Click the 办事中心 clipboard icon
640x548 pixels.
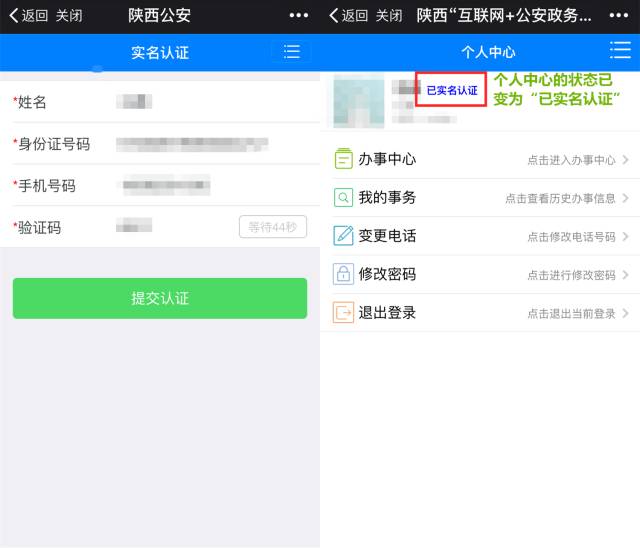(x=343, y=159)
